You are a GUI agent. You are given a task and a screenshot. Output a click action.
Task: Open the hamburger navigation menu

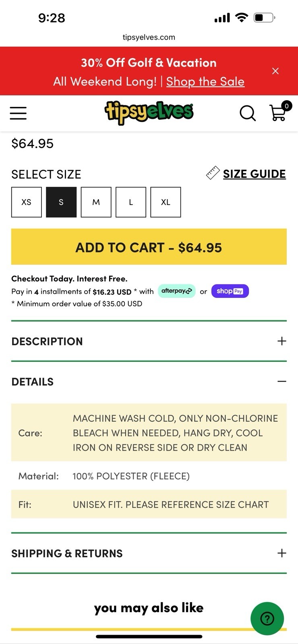point(18,113)
